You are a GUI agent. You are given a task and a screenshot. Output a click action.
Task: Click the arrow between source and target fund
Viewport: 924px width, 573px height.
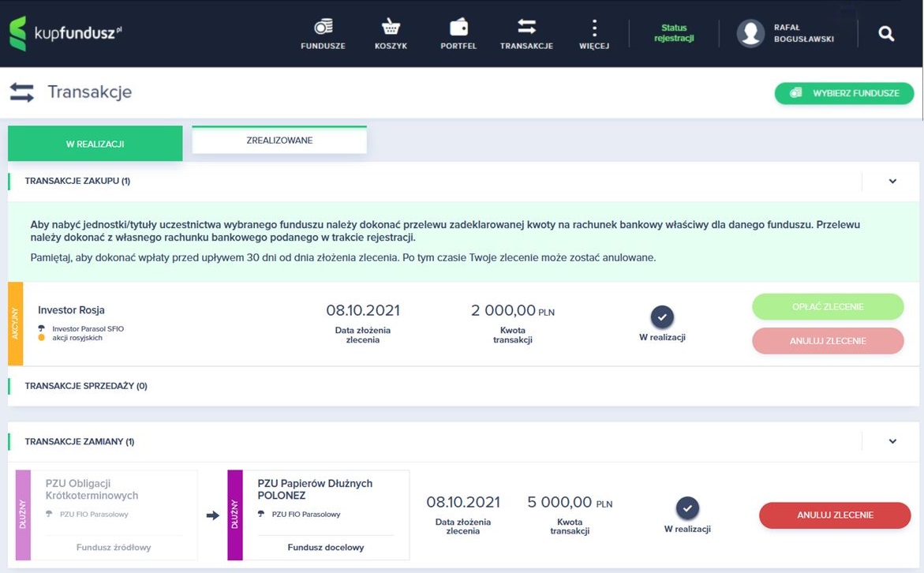213,516
